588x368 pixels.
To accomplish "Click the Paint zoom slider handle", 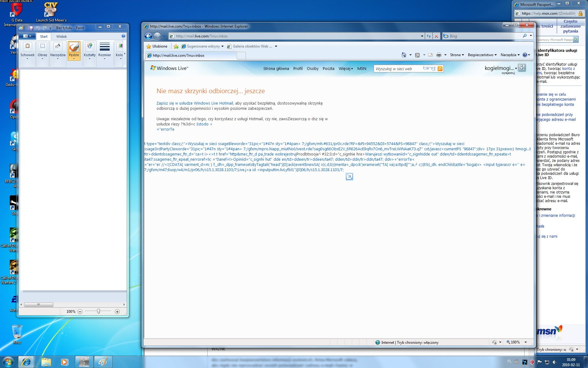I will [x=98, y=311].
